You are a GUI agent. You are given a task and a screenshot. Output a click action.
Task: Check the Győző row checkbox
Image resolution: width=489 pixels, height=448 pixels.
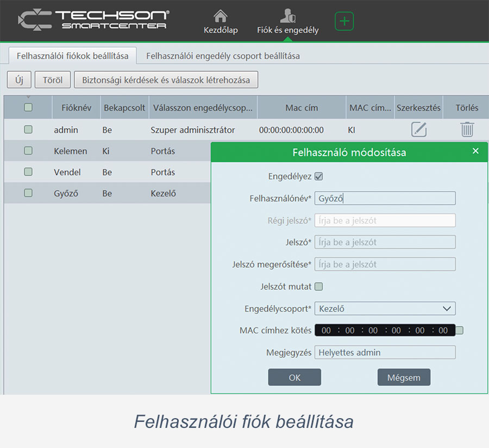pos(28,193)
